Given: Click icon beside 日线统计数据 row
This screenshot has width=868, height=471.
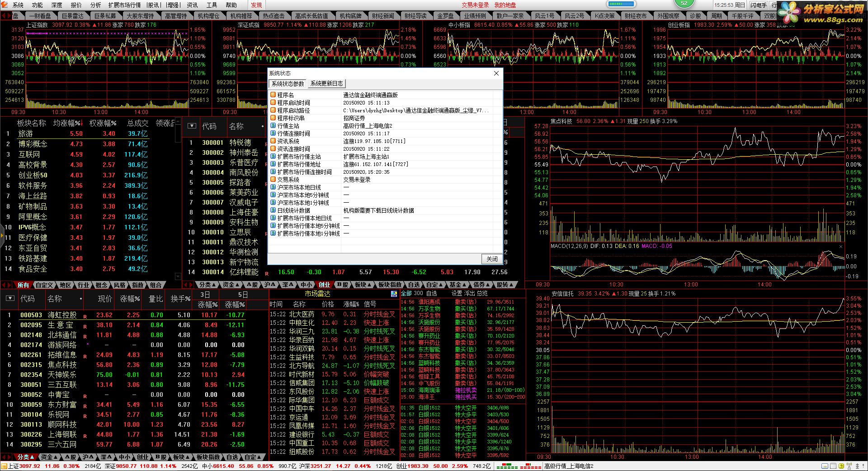Looking at the screenshot, I should click(273, 210).
